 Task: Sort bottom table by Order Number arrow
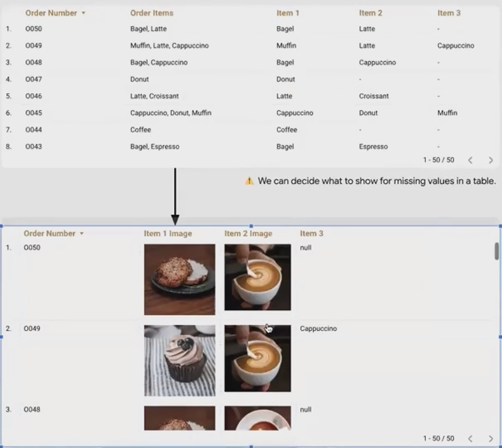(82, 234)
